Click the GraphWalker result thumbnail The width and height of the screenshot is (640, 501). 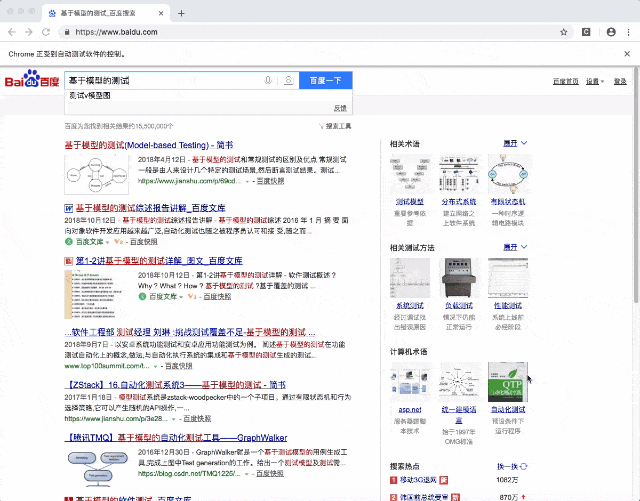pos(97,468)
